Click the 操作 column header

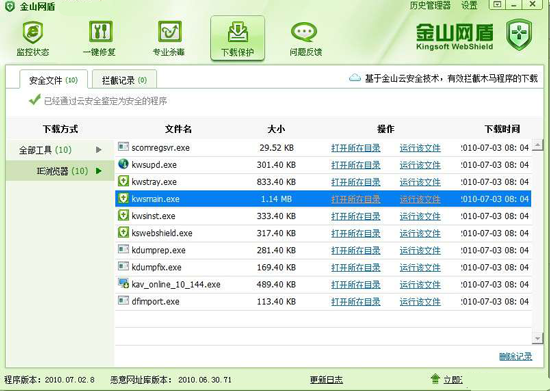(x=385, y=129)
